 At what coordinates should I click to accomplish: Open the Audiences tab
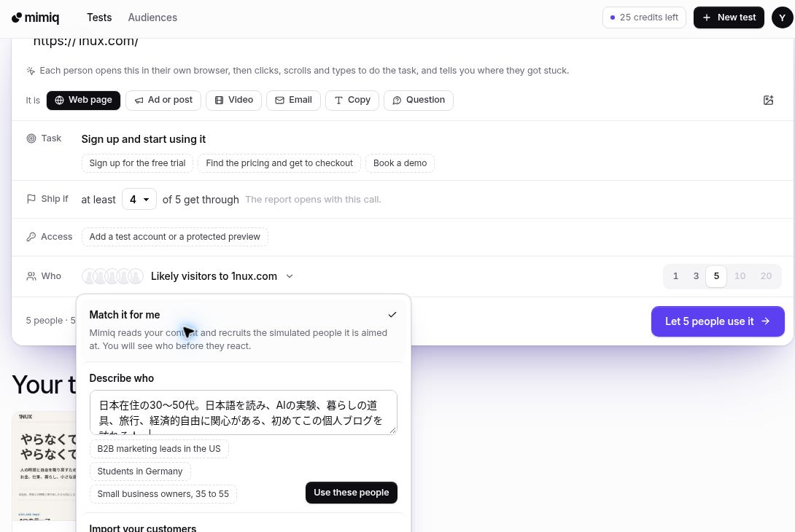coord(152,17)
